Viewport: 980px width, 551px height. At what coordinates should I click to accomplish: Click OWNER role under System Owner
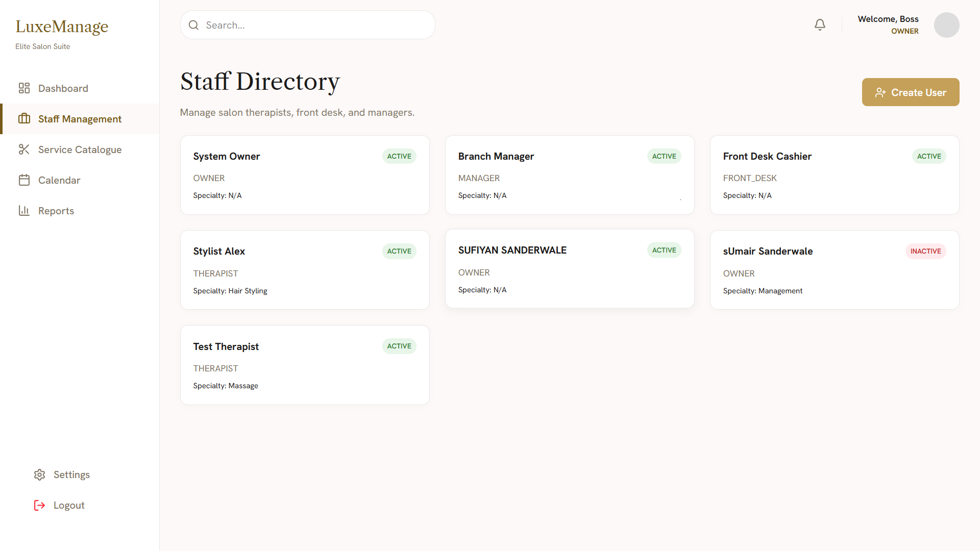click(209, 178)
